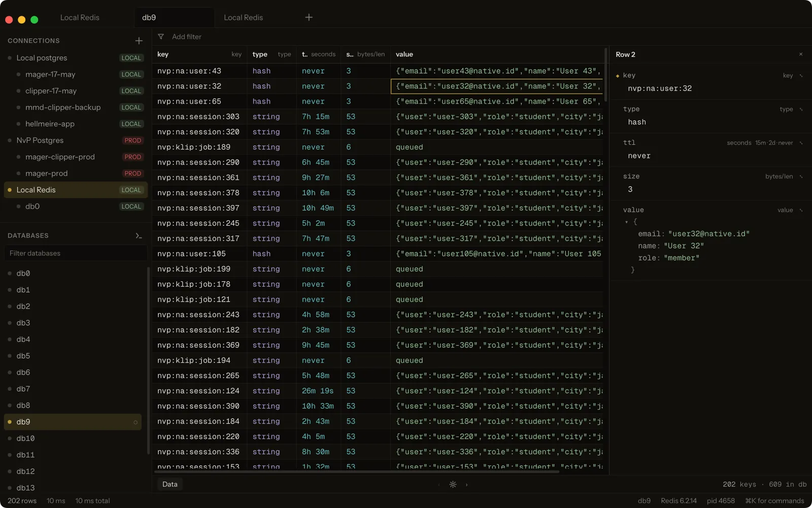
Task: Click the pin icon beside ttl field
Action: pyautogui.click(x=801, y=143)
